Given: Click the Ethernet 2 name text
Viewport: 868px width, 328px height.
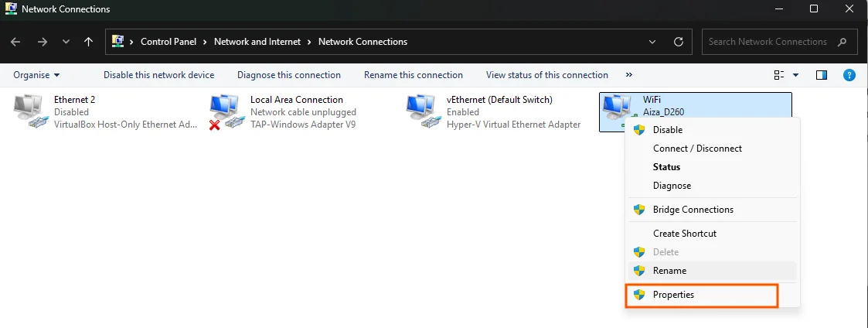Looking at the screenshot, I should (75, 100).
